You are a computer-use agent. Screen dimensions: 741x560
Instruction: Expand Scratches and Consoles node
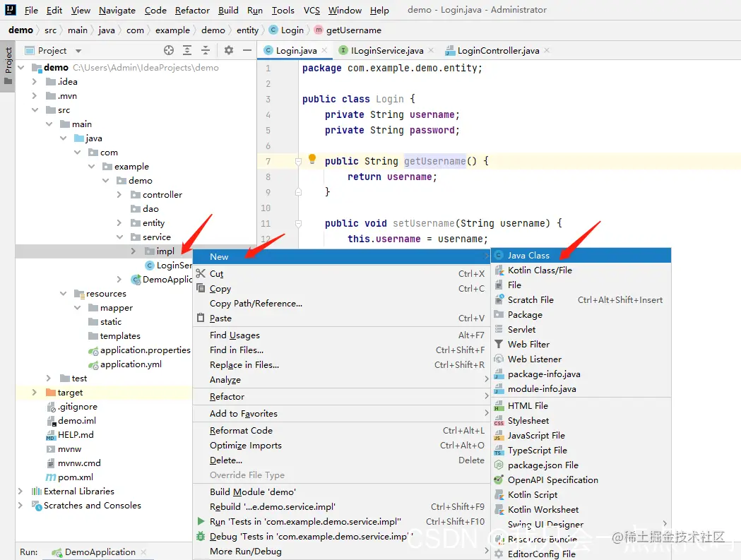(20, 506)
